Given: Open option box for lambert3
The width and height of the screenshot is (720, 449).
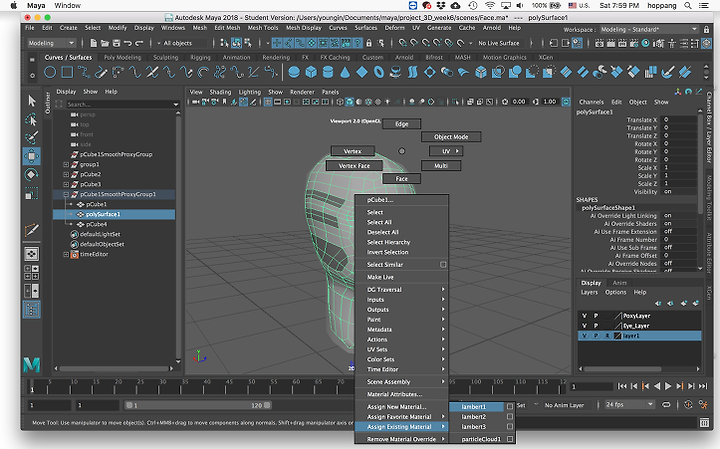Looking at the screenshot, I should [x=510, y=427].
